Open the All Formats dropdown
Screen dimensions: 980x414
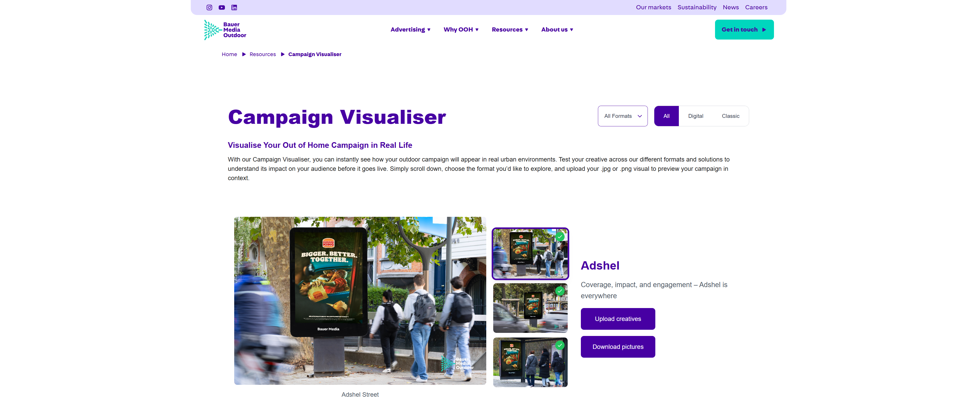[622, 116]
